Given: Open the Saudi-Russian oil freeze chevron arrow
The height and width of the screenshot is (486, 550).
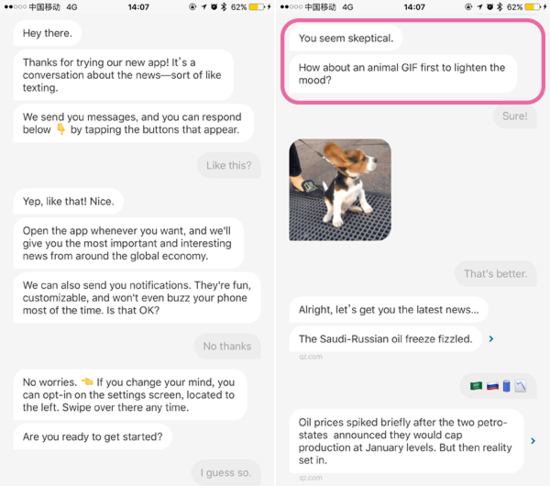Looking at the screenshot, I should 491,339.
